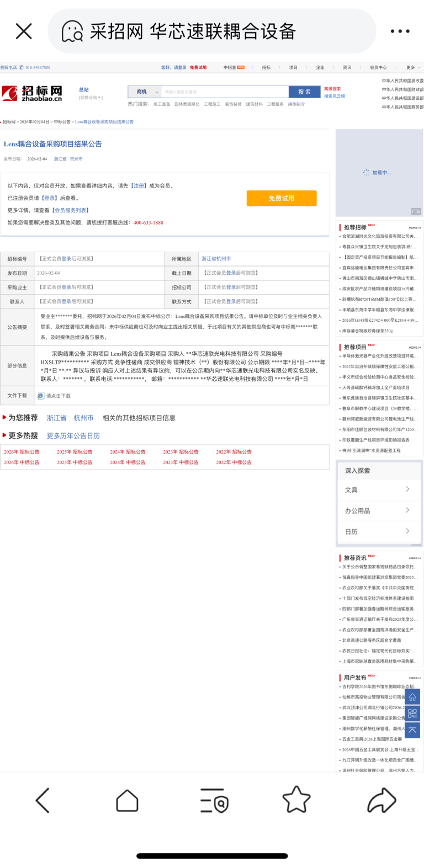This screenshot has height=868, width=424.
Task: Close the browser page with X icon
Action: click(24, 31)
